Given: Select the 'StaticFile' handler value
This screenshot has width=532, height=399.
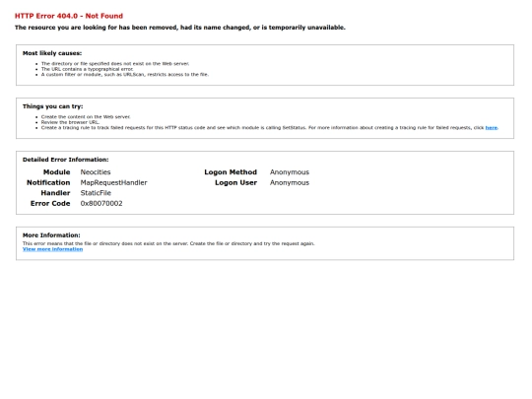Looking at the screenshot, I should click(96, 193).
